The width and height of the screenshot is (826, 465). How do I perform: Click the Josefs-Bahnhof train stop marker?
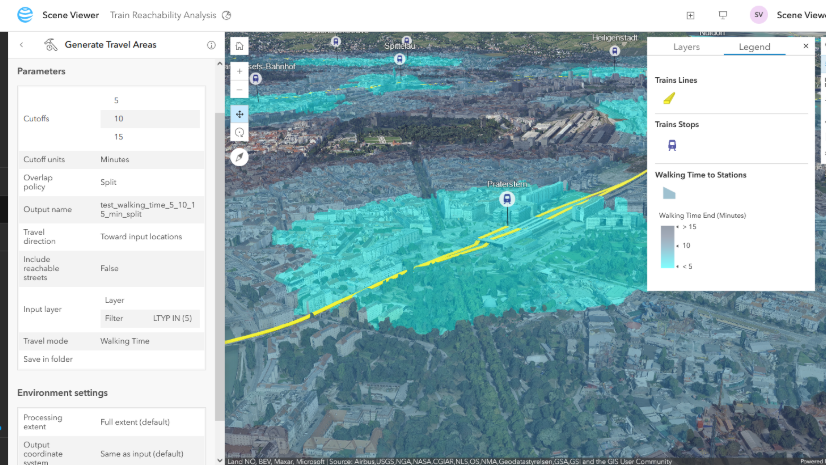coord(255,78)
